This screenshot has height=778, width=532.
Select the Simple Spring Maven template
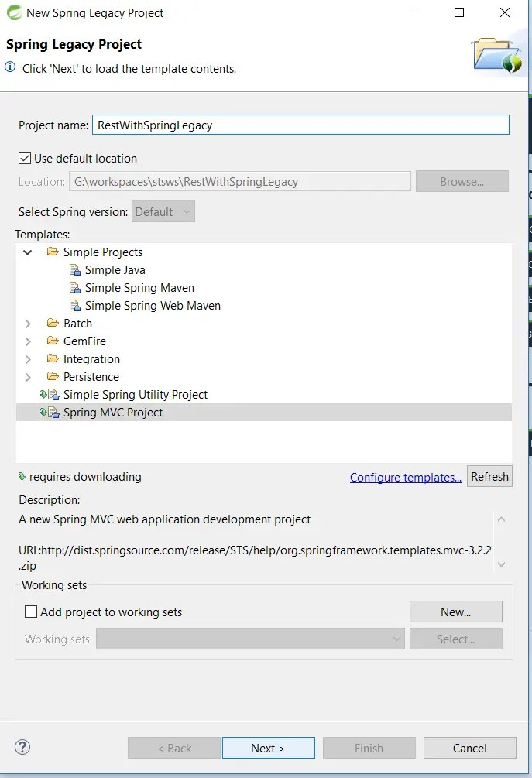pos(139,288)
